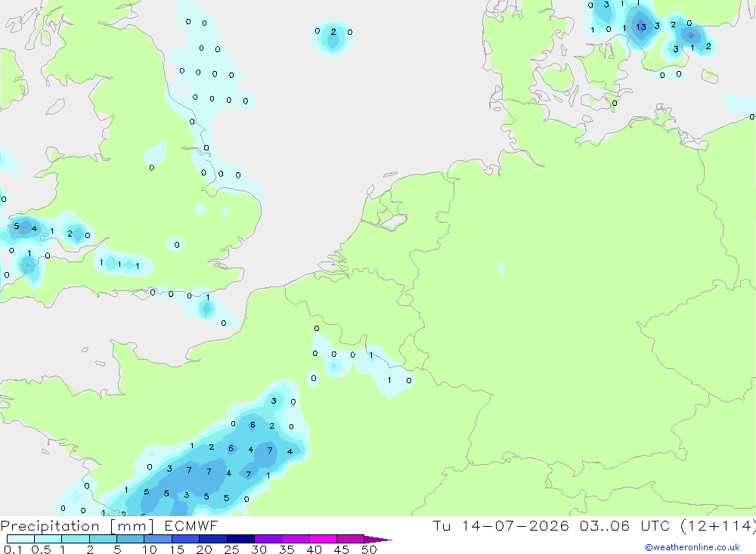The image size is (756, 554).
Task: Click the 2–5 mm legend swatch
Action: coord(103,539)
